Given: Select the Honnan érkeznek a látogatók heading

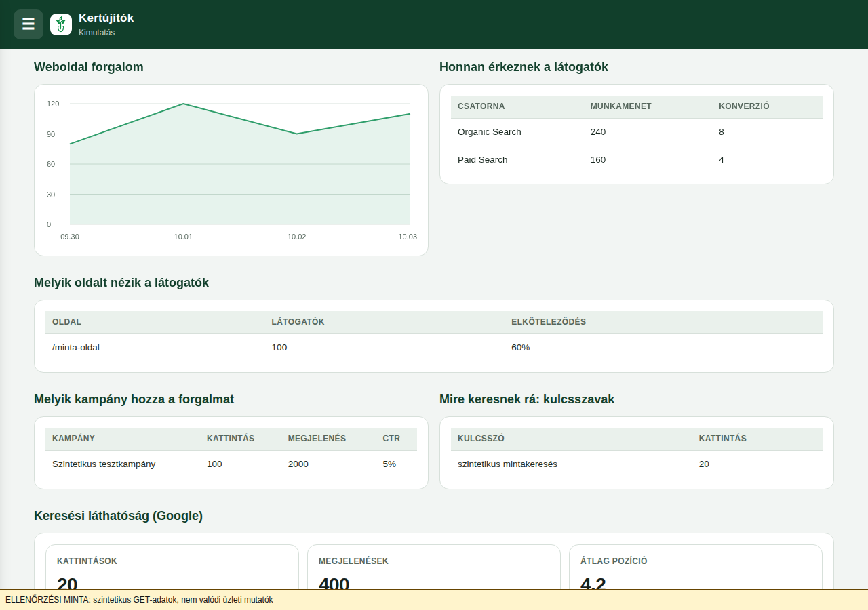Looking at the screenshot, I should (524, 67).
